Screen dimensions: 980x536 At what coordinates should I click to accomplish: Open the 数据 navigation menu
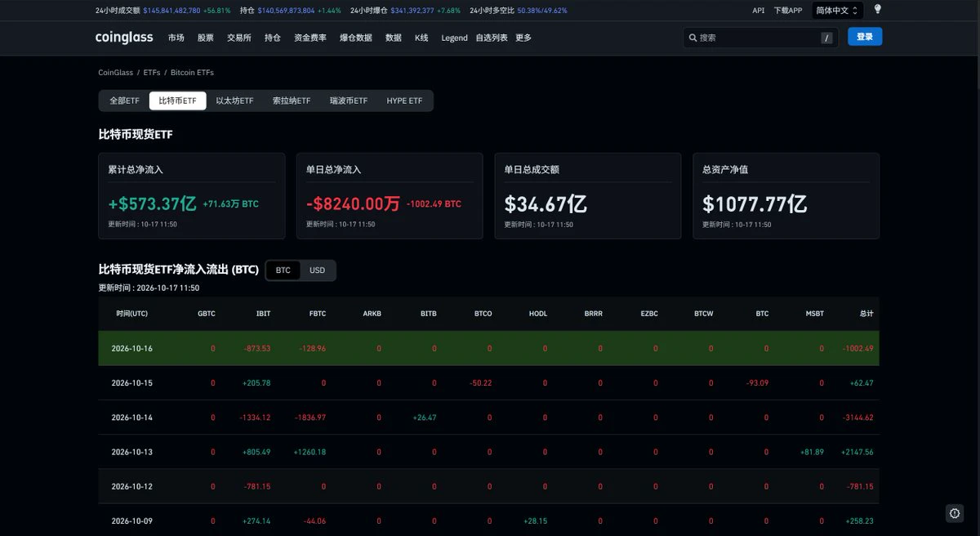(394, 38)
